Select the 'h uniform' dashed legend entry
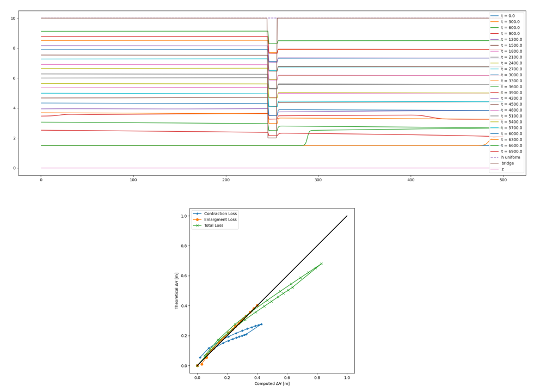 pyautogui.click(x=513, y=157)
